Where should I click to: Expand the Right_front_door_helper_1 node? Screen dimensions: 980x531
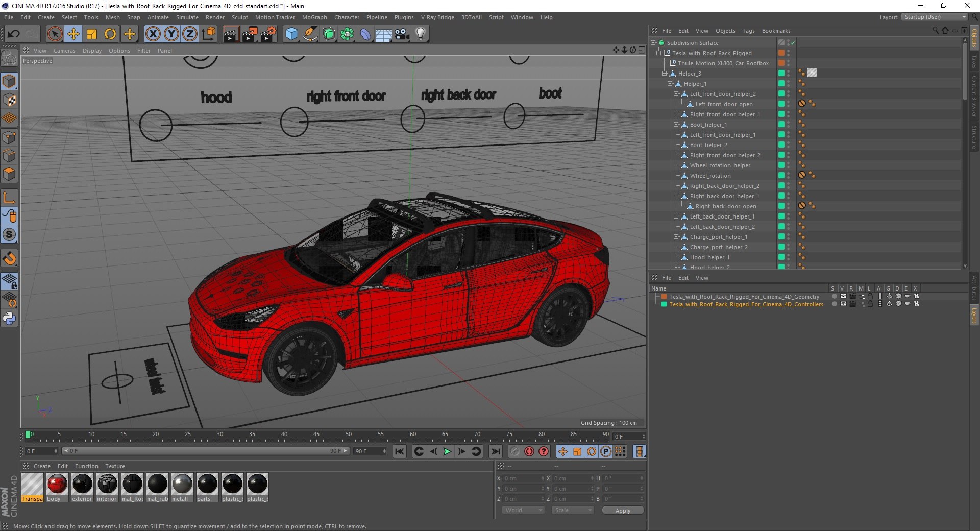[676, 114]
